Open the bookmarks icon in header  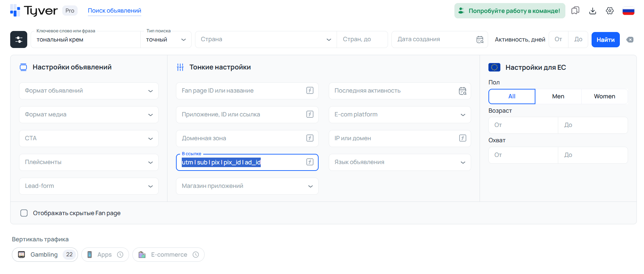pos(575,11)
